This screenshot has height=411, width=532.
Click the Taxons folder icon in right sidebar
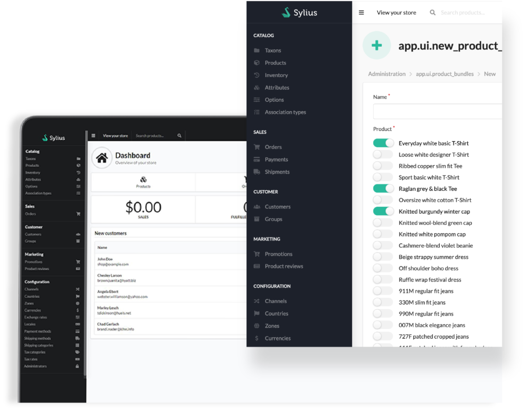point(257,50)
